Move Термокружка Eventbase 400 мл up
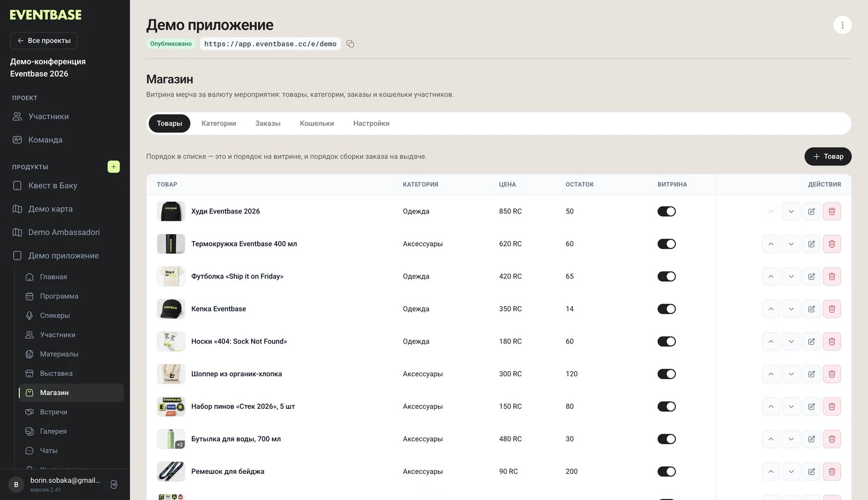868x500 pixels. 771,244
